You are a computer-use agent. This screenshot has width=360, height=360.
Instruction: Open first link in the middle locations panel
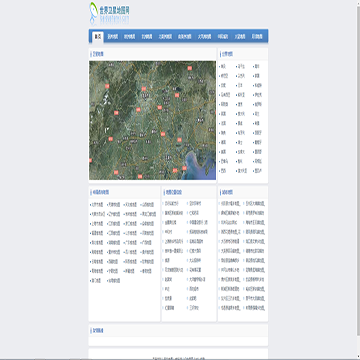point(172,203)
